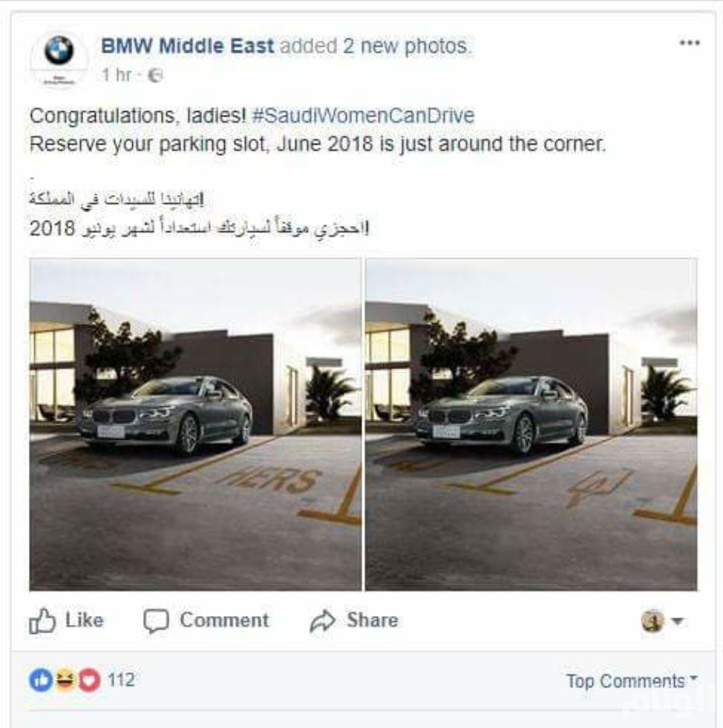Open the #SaudiWomenCanDrive hashtag
This screenshot has width=723, height=728.
click(x=363, y=116)
